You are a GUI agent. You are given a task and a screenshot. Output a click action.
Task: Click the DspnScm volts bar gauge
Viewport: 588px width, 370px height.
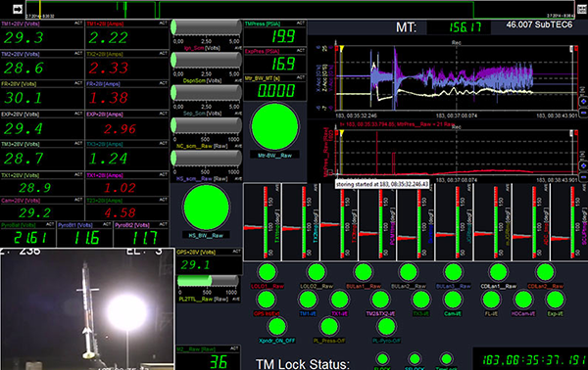[x=206, y=61]
